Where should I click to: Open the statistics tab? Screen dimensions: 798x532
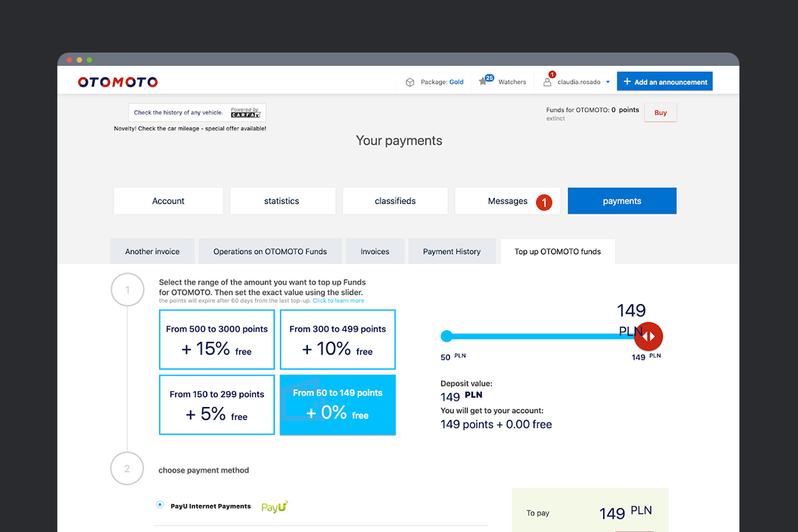(282, 201)
